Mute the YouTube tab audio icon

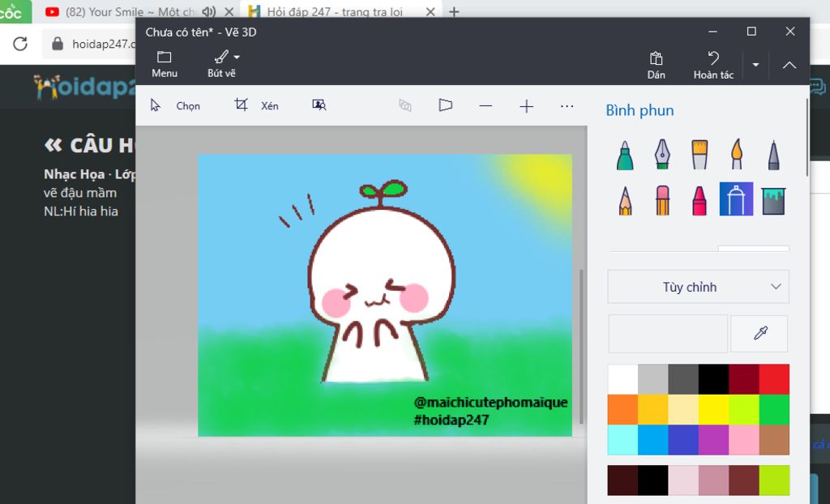pos(209,11)
